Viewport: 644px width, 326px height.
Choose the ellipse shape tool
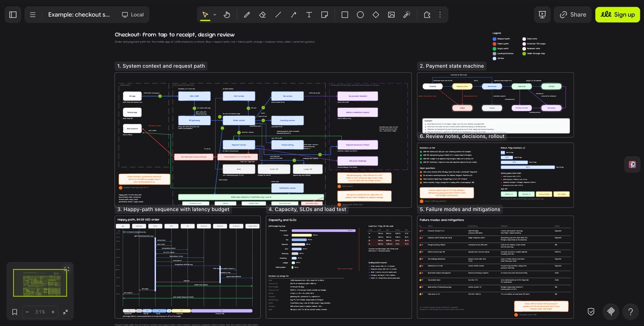click(x=360, y=15)
